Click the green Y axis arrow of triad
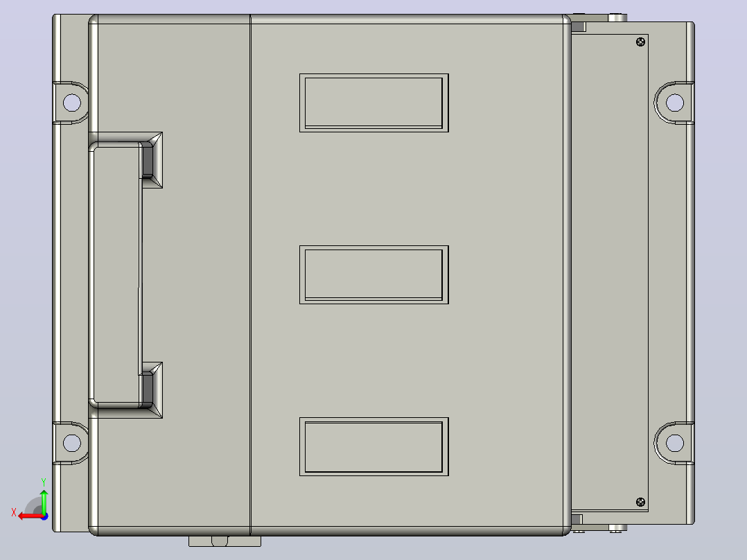Viewport: 747px width, 560px height. point(44,502)
